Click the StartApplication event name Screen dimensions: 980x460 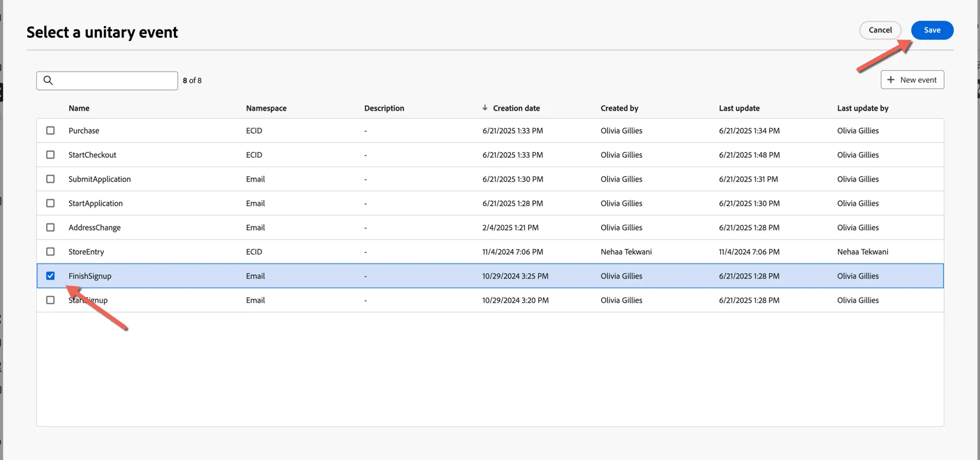96,203
